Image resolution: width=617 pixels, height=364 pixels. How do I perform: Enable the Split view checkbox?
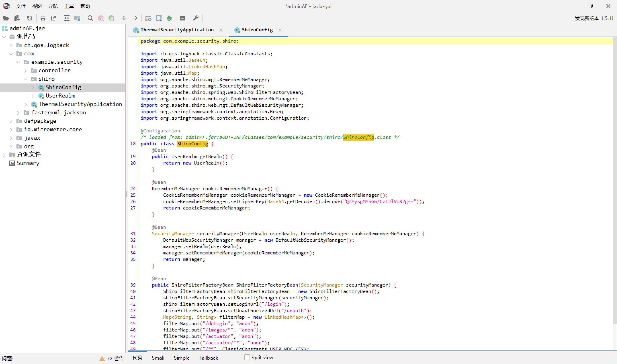pos(247,357)
